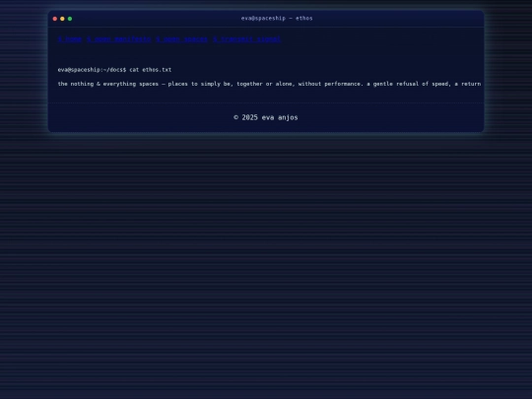This screenshot has height=399, width=532.
Task: Click the 'cat ethos.txt' command line
Action: pos(114,70)
